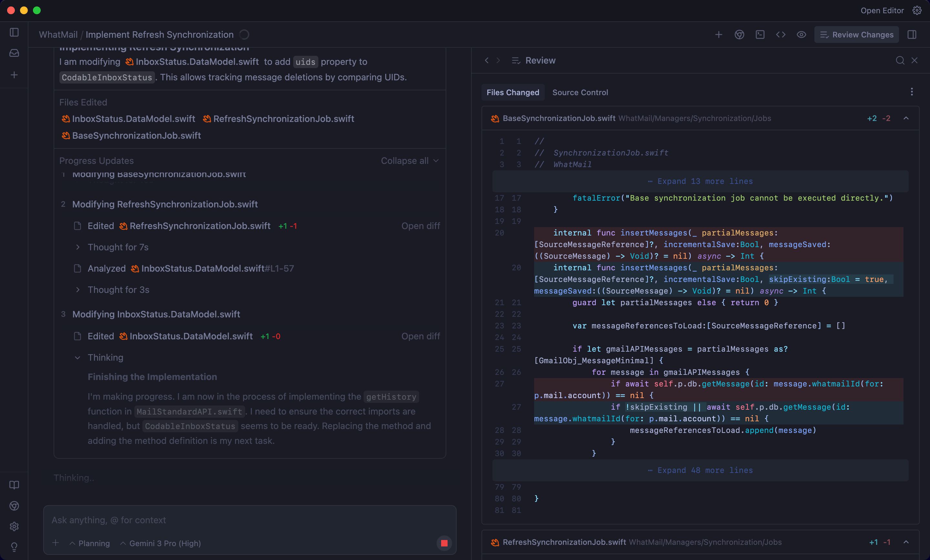Switch to the Source Control tab
Image resolution: width=930 pixels, height=560 pixels.
coord(580,92)
